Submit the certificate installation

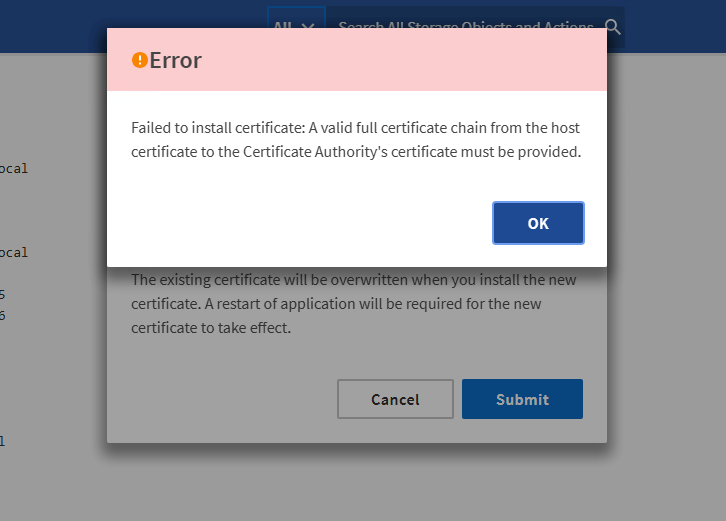[x=522, y=399]
